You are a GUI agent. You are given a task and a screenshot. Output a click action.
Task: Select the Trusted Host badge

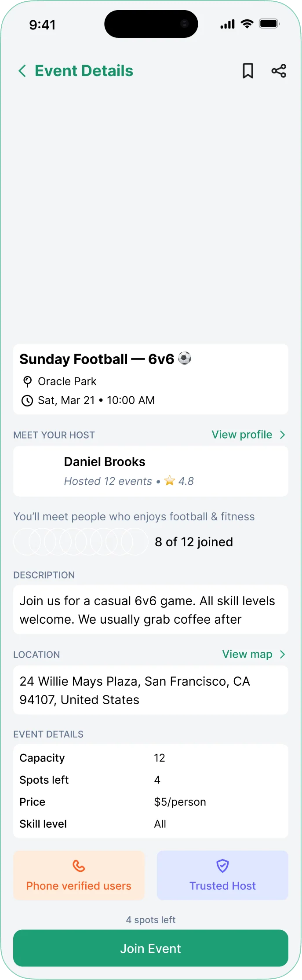(222, 875)
